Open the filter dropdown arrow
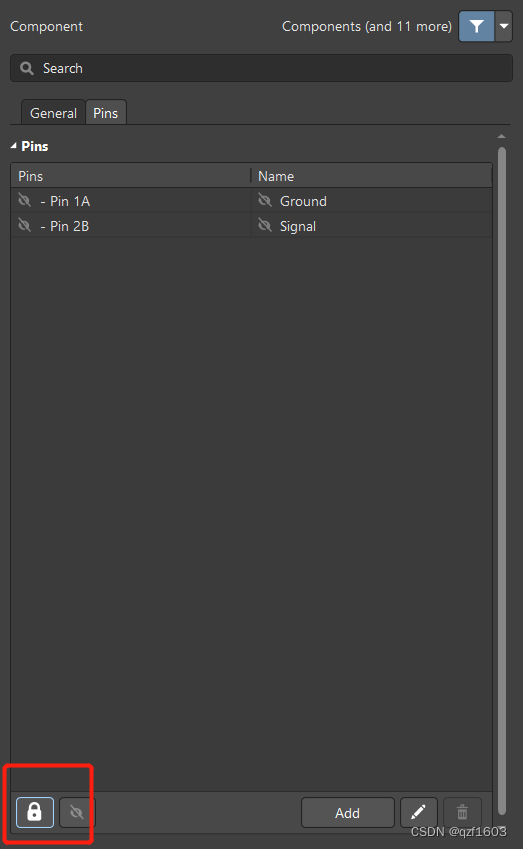The height and width of the screenshot is (849, 523). [504, 26]
